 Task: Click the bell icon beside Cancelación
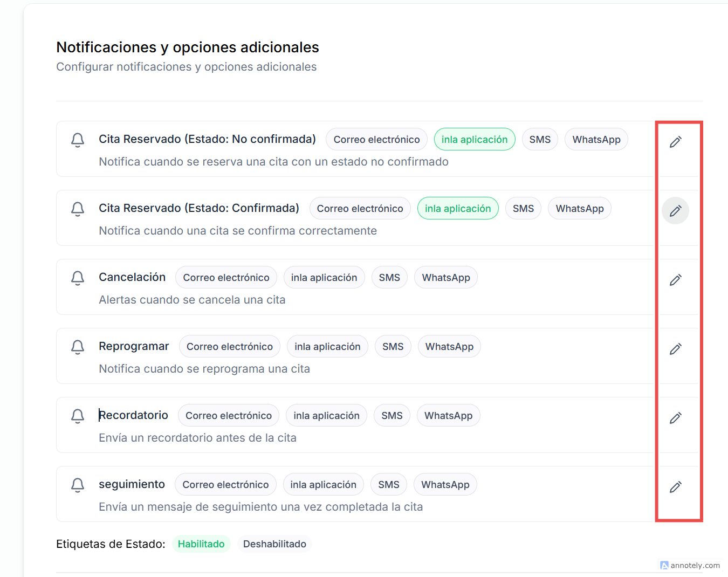click(x=78, y=278)
